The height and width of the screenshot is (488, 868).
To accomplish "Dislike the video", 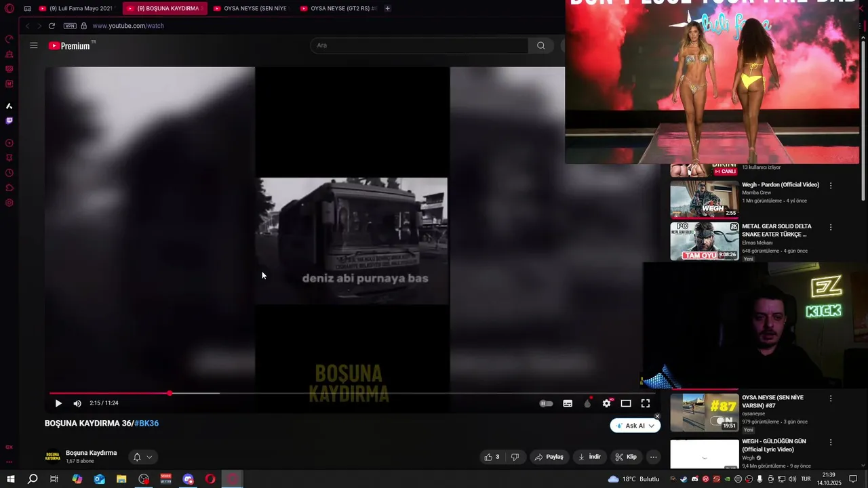I will [x=515, y=457].
